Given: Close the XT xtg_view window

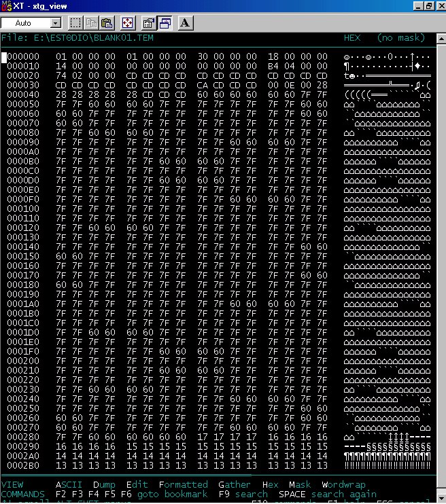Looking at the screenshot, I should 441,6.
